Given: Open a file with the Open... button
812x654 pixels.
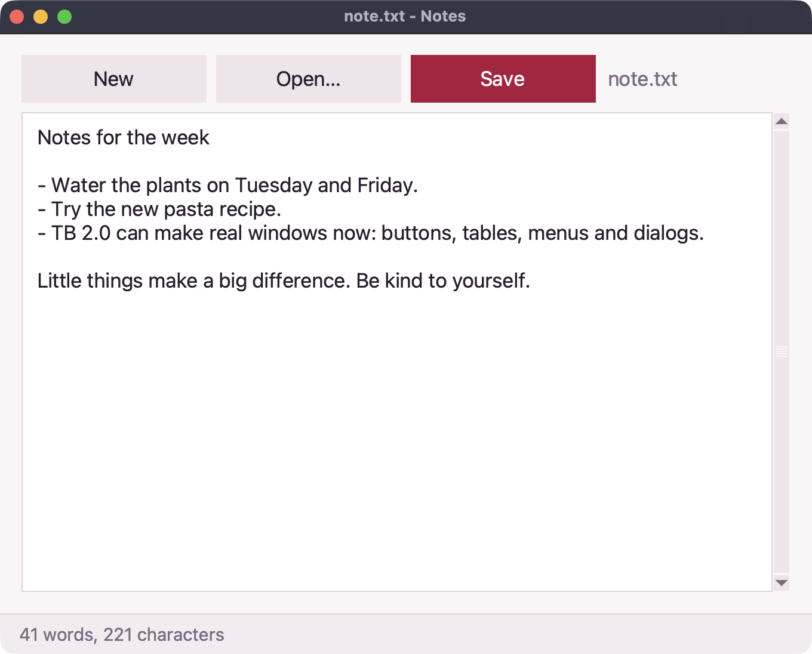Looking at the screenshot, I should 309,79.
